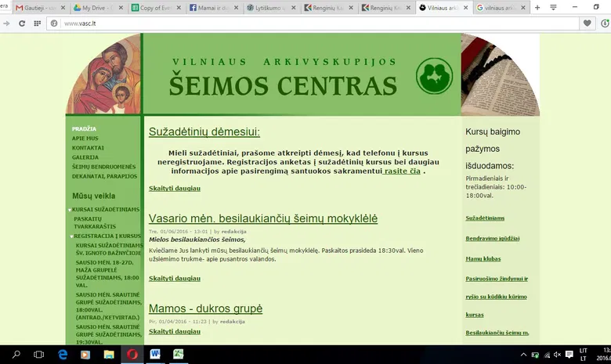This screenshot has width=611, height=364.
Task: Open the GALERIJA menu item
Action: pyautogui.click(x=85, y=157)
